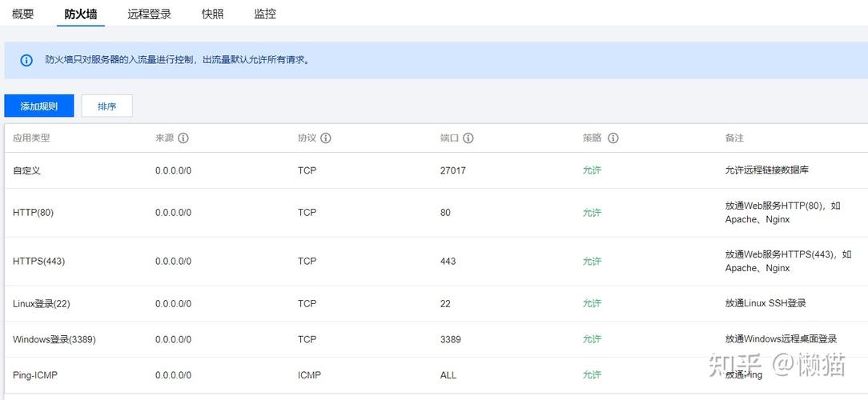The width and height of the screenshot is (868, 400).
Task: Click ICMP protocol cell
Action: (x=309, y=375)
